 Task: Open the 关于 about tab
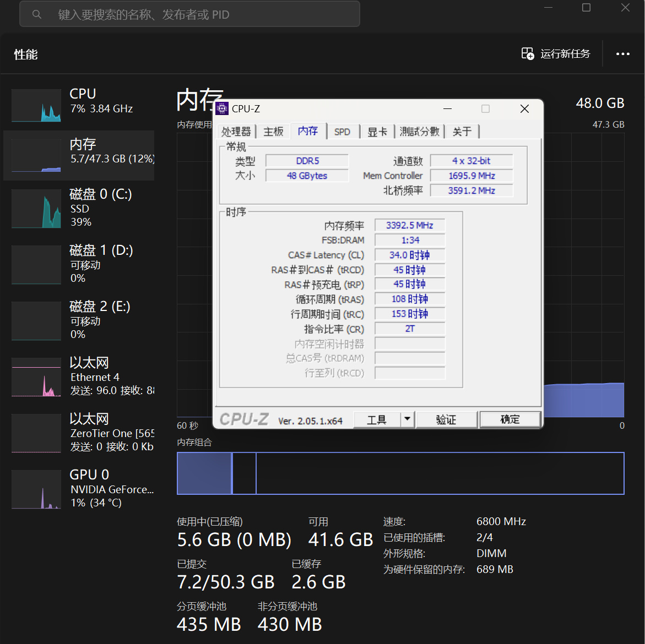(462, 132)
